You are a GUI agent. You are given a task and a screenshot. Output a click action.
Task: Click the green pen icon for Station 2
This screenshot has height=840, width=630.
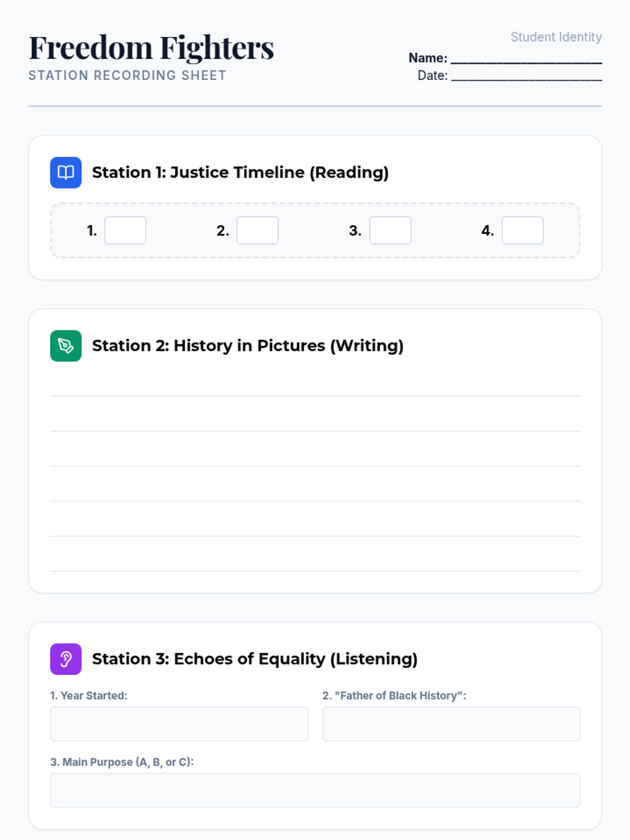[66, 345]
